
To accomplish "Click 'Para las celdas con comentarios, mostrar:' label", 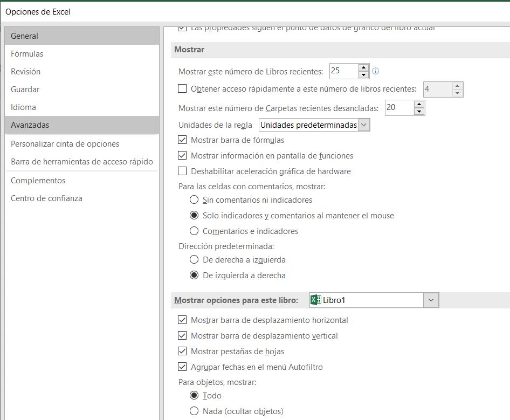I will tap(252, 187).
